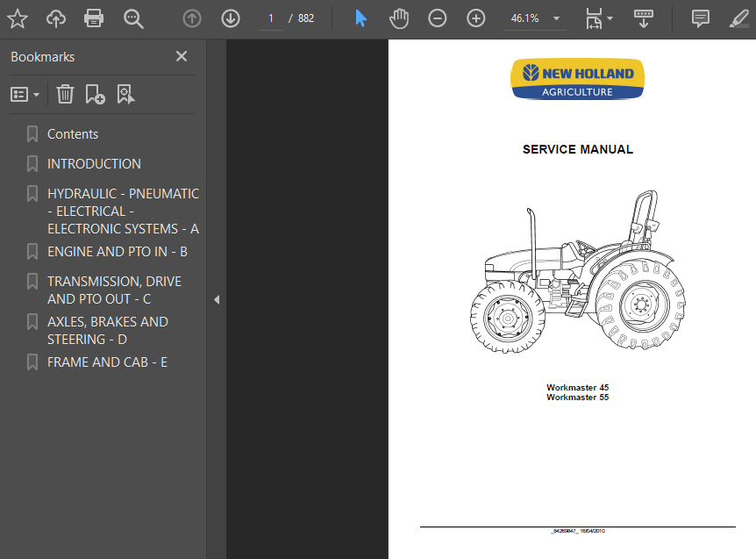Open the comment annotation tool
This screenshot has width=756, height=559.
point(699,18)
